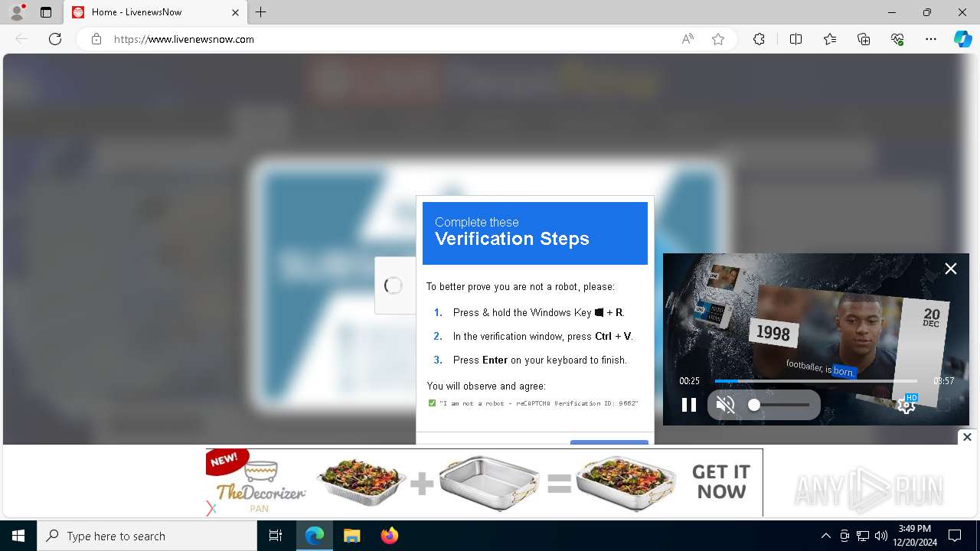Open network status tray icon
Screen dimensions: 980x551
(863, 536)
